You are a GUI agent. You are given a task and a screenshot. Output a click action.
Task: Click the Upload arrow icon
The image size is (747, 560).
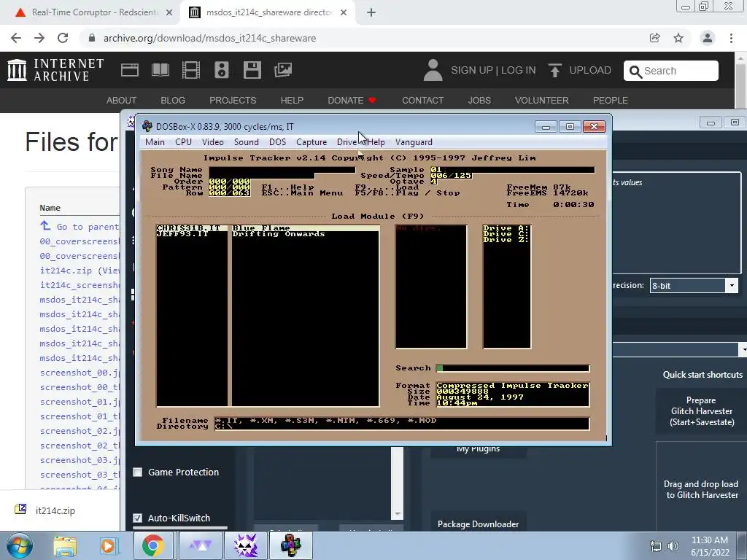coord(554,70)
